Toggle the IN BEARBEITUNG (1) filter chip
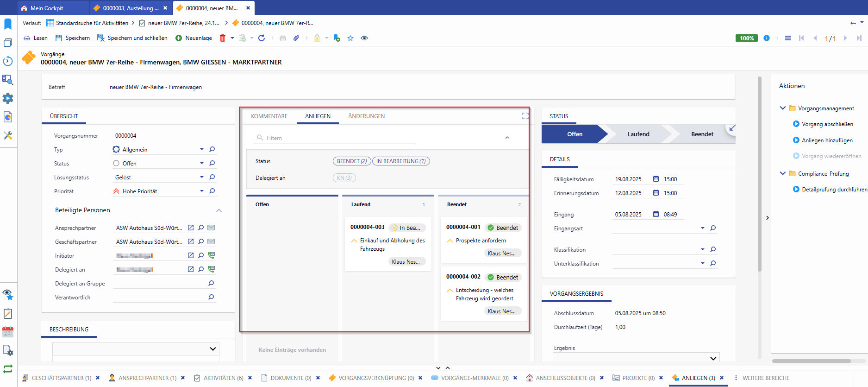The width and height of the screenshot is (868, 387). tap(401, 161)
